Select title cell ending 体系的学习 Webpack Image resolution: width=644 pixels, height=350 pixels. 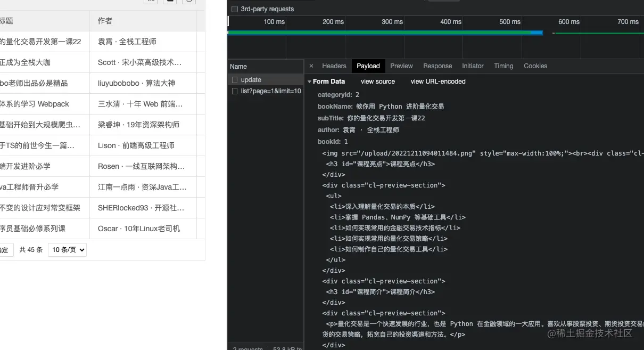[x=45, y=104]
